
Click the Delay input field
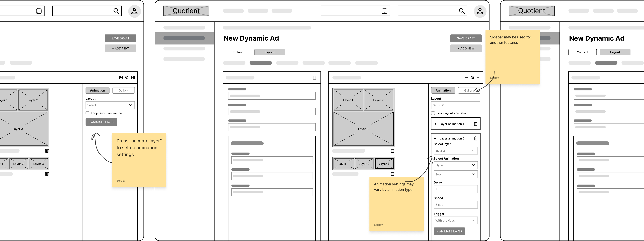[456, 189]
